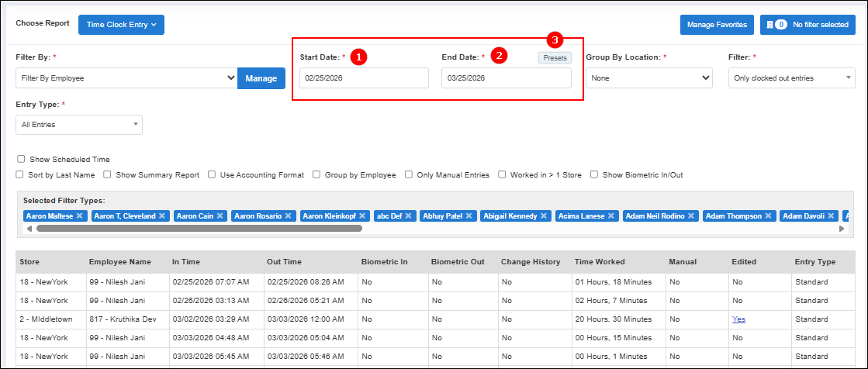Click the Start Date input field

click(x=364, y=78)
